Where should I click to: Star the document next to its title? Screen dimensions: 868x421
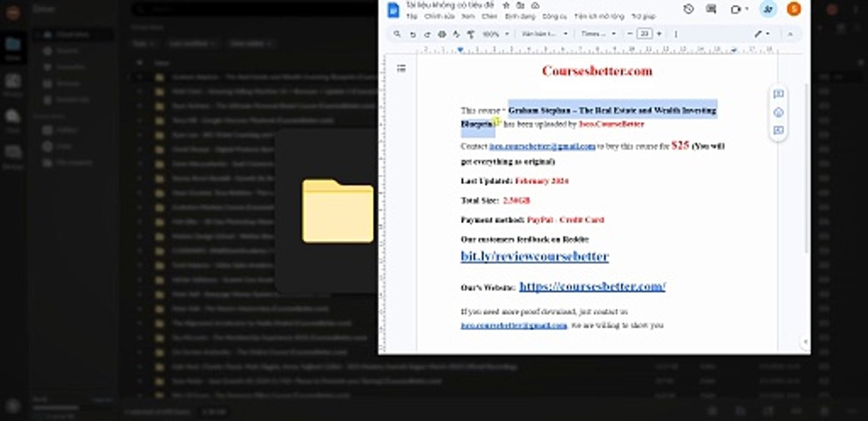pyautogui.click(x=506, y=5)
